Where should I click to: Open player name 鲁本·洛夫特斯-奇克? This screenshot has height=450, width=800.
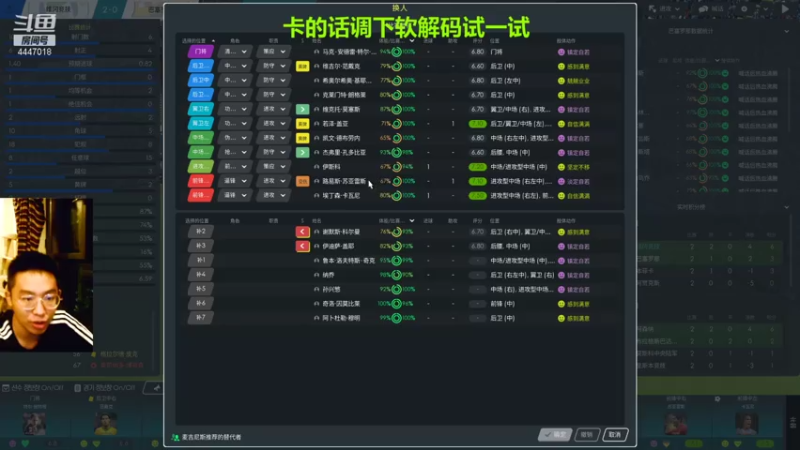point(348,261)
